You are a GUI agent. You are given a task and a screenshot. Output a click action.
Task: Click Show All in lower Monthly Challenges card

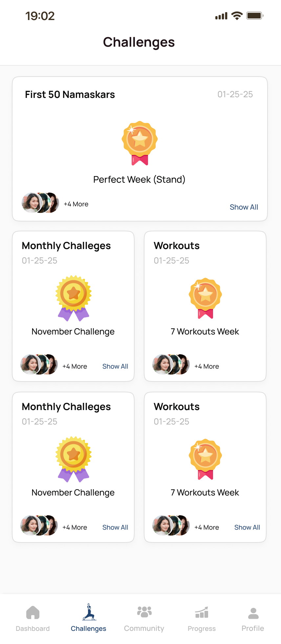tap(115, 527)
